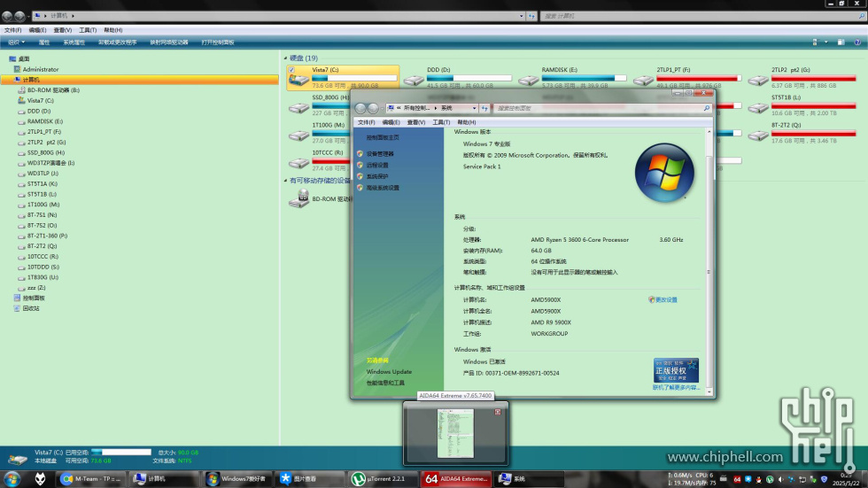Open the 1T100G (M:) drive icon
The height and width of the screenshot is (488, 868).
298,136
